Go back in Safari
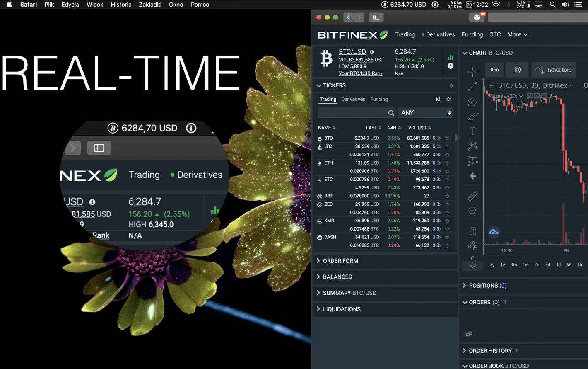Viewport: 588px width, 369px height. 348,17
